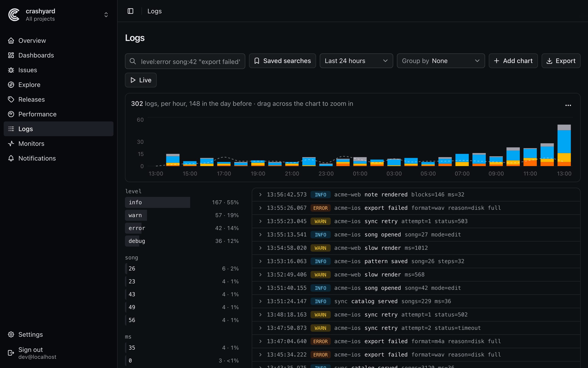Open the Group by None dropdown

[441, 61]
